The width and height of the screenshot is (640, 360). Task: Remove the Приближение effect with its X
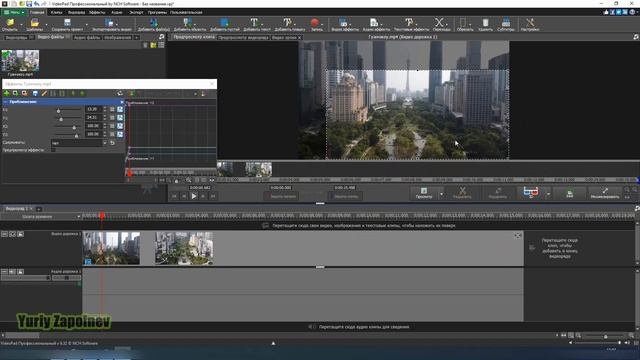[122, 102]
